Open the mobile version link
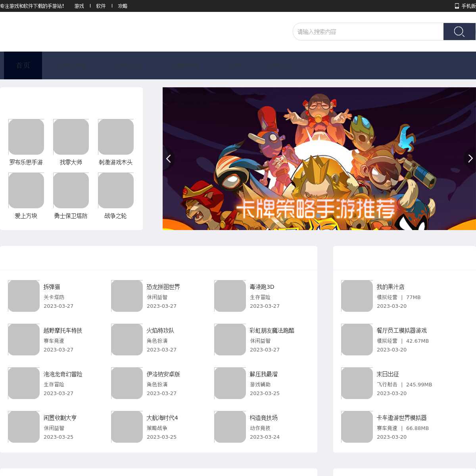This screenshot has width=476, height=476. point(466,6)
